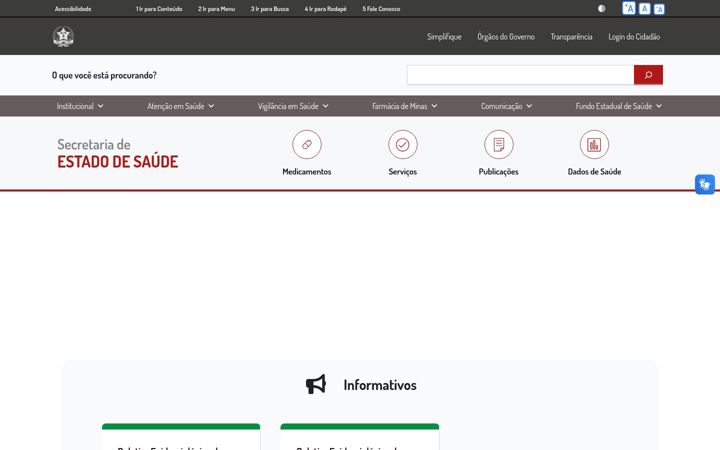This screenshot has width=720, height=450.
Task: Click the Medicamentos label
Action: tap(307, 171)
